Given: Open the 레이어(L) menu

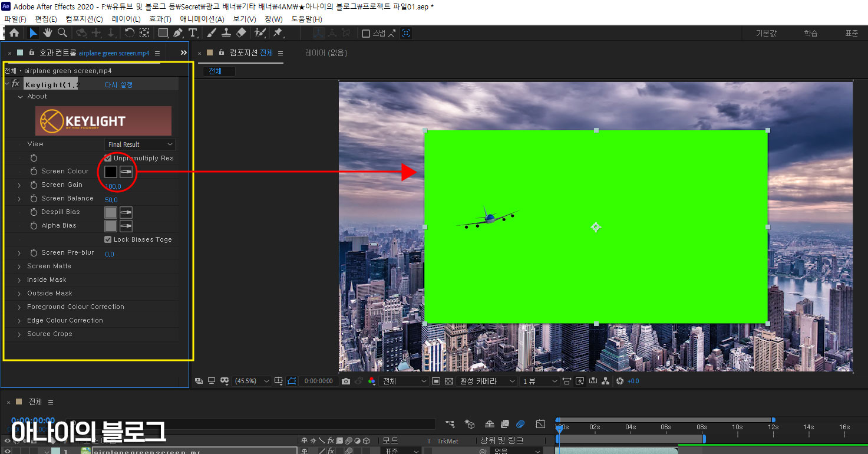Looking at the screenshot, I should click(x=126, y=19).
